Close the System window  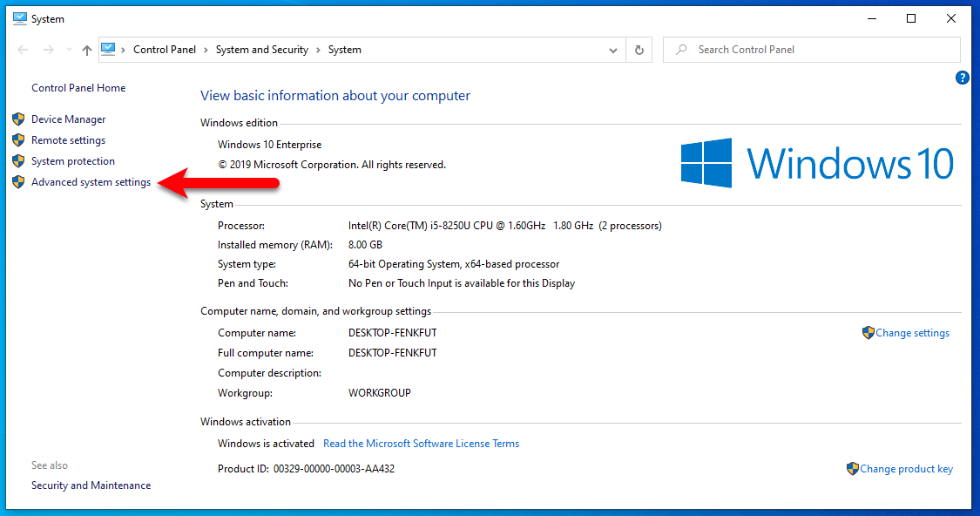click(950, 19)
